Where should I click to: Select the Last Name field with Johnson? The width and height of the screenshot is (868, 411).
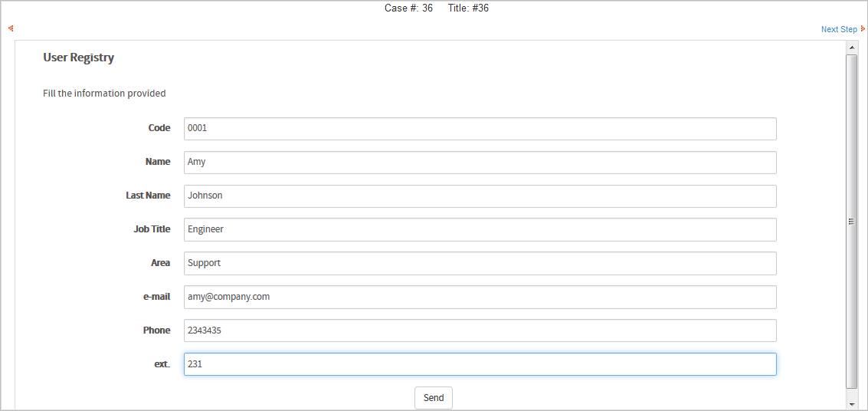pyautogui.click(x=480, y=196)
